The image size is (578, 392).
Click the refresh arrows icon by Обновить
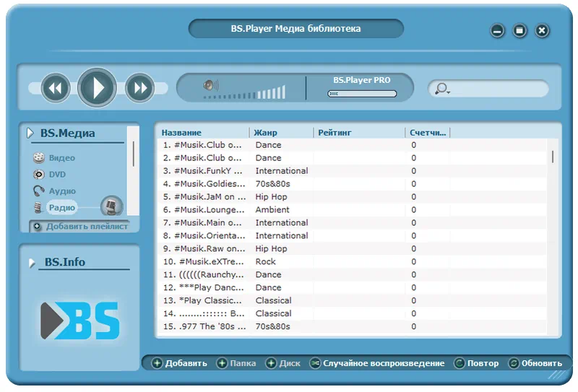(514, 363)
